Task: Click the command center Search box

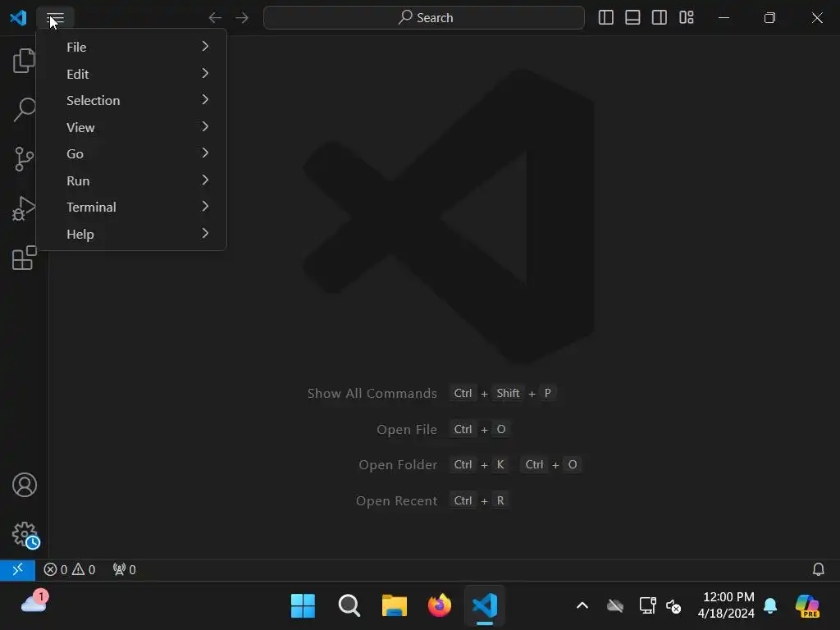Action: pos(424,18)
